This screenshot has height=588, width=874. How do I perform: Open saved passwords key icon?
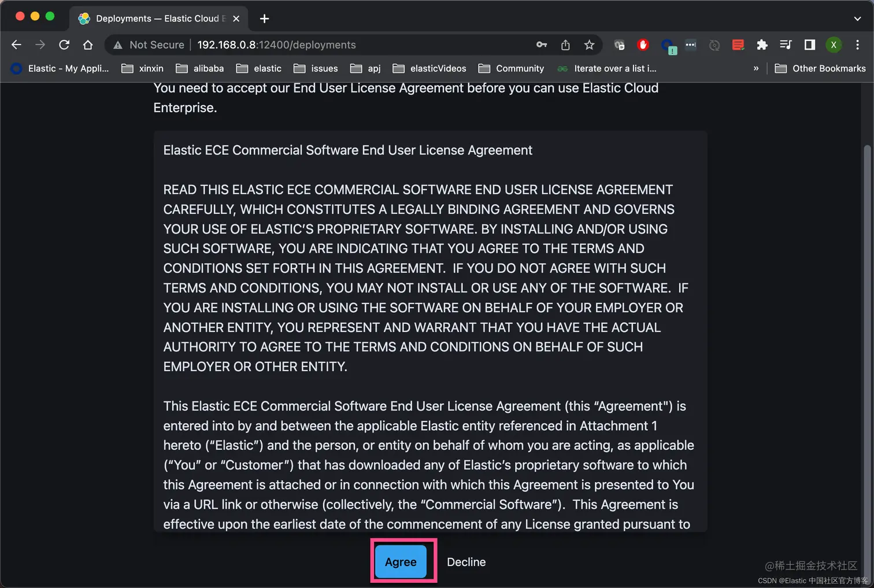tap(542, 45)
